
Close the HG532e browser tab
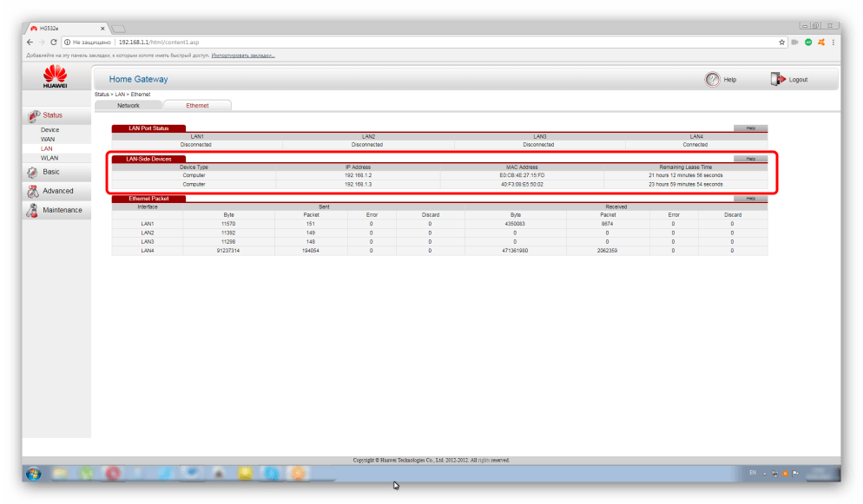pyautogui.click(x=102, y=28)
